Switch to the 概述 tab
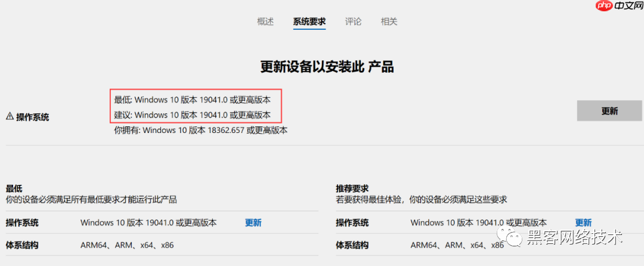This screenshot has height=266, width=644. coord(265,21)
